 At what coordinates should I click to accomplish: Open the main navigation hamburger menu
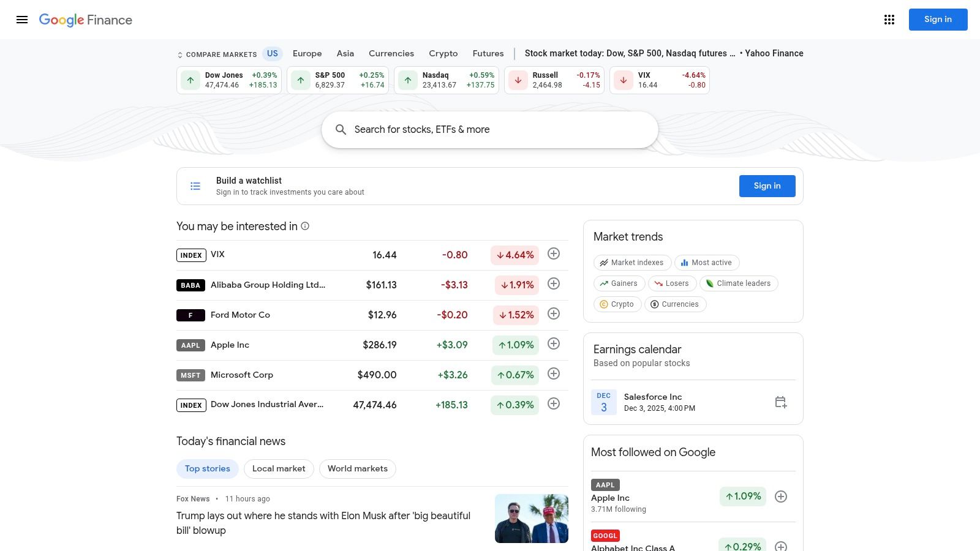point(22,20)
